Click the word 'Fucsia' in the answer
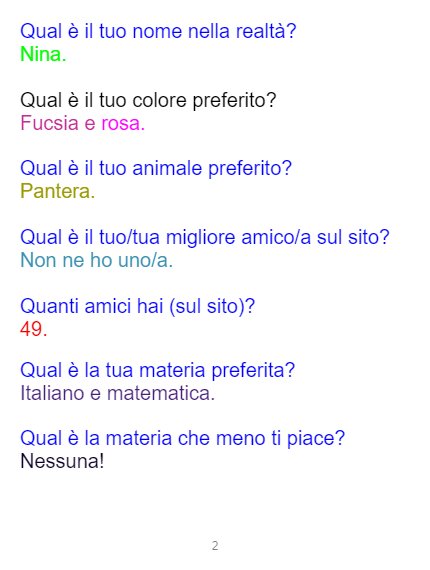 (x=49, y=123)
